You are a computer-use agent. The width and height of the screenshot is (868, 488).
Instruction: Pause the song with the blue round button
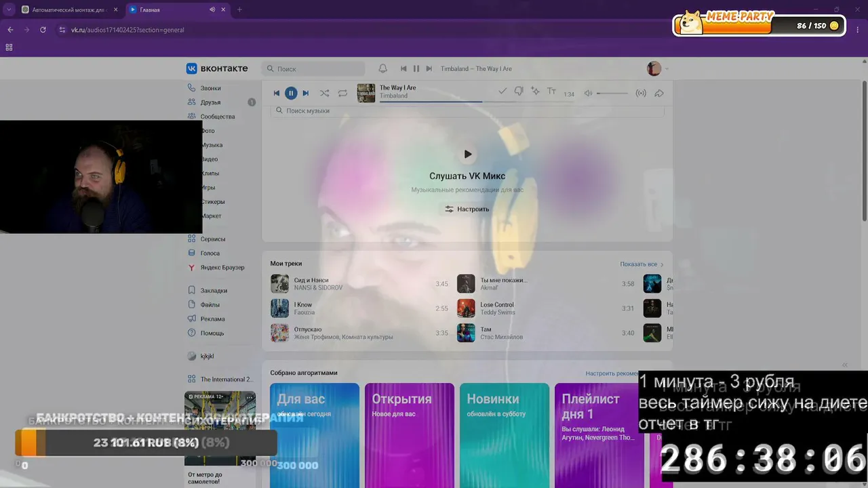pyautogui.click(x=291, y=93)
